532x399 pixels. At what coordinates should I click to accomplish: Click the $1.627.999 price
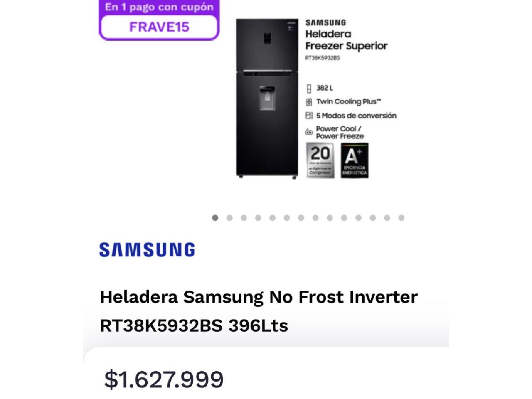click(x=164, y=379)
